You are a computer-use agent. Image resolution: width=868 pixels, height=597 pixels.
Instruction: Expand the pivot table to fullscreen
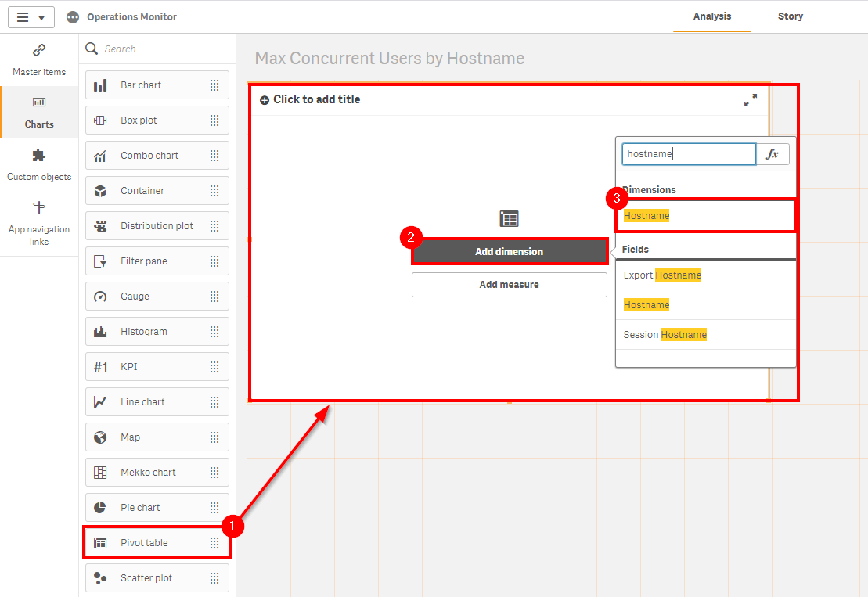pyautogui.click(x=751, y=100)
